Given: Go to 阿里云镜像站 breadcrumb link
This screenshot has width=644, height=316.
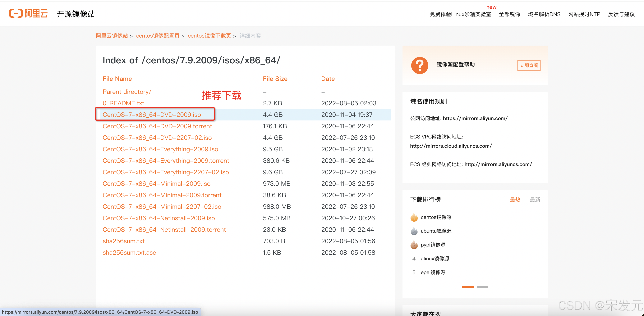Looking at the screenshot, I should (x=112, y=36).
